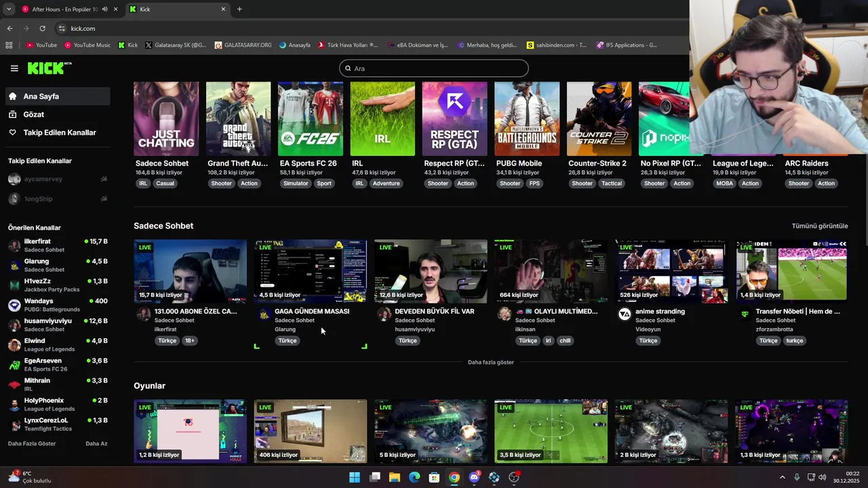Open File Explorer from the taskbar
Image resolution: width=868 pixels, height=488 pixels.
[x=395, y=477]
